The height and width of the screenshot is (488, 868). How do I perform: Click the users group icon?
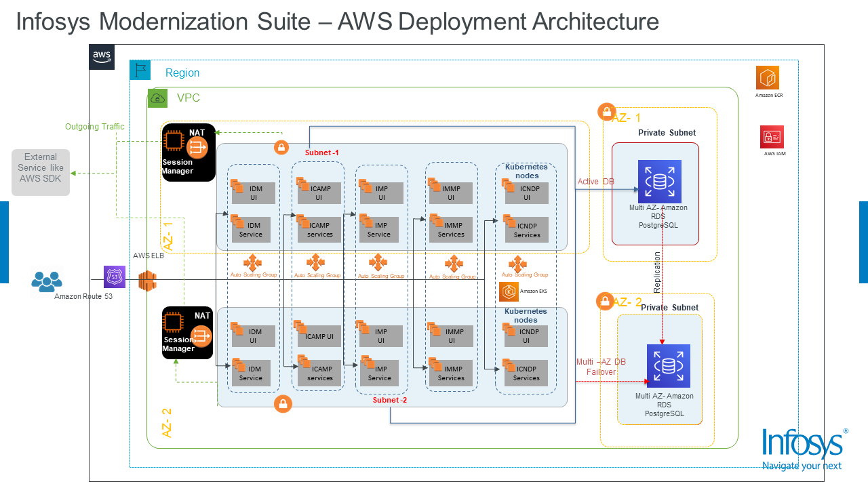click(46, 282)
